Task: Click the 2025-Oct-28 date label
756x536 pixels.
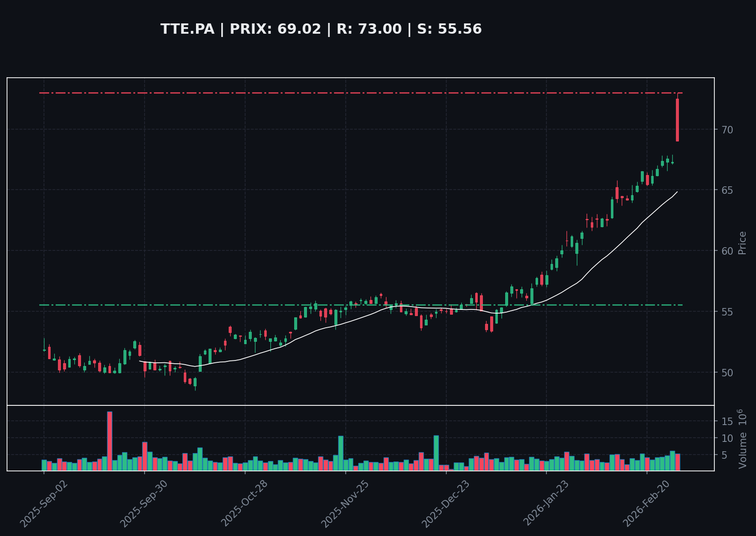Action: tap(244, 504)
